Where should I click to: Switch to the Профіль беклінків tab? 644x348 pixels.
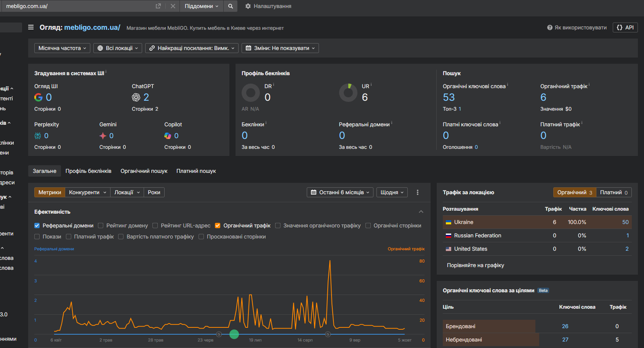(88, 171)
